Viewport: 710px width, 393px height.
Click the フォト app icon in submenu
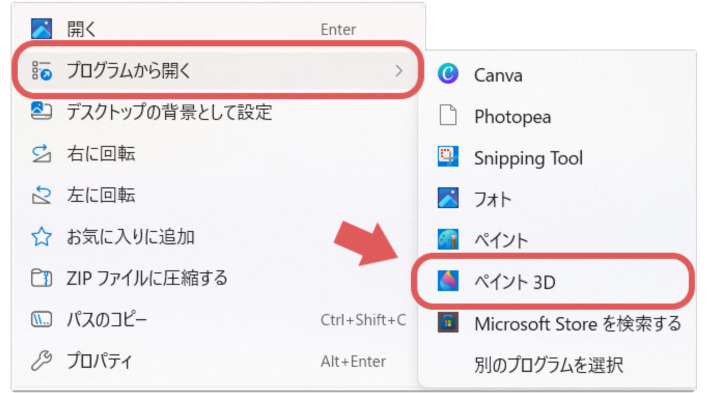pos(448,198)
